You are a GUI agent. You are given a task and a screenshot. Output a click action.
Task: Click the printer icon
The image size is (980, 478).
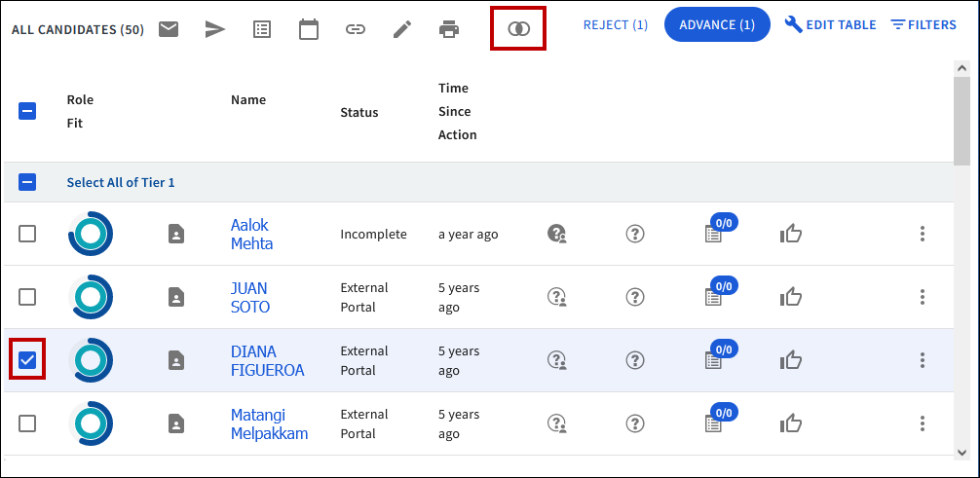click(449, 29)
